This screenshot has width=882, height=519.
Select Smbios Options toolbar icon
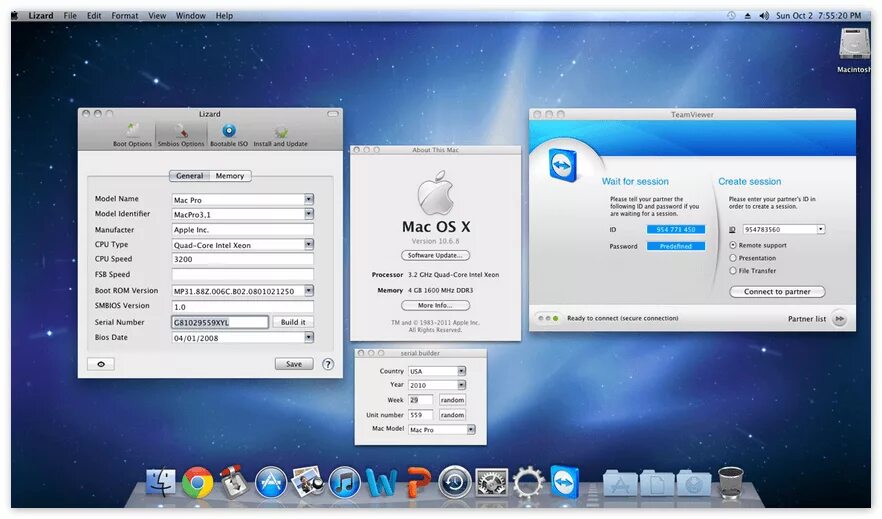[181, 135]
